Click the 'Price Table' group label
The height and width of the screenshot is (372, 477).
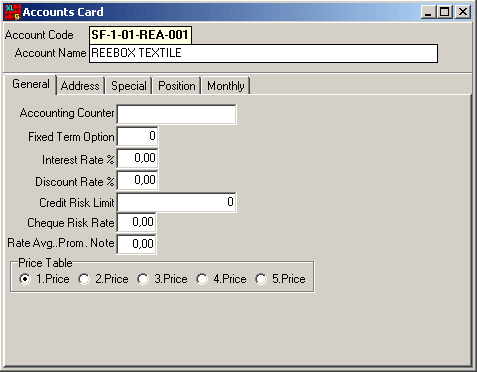point(45,263)
